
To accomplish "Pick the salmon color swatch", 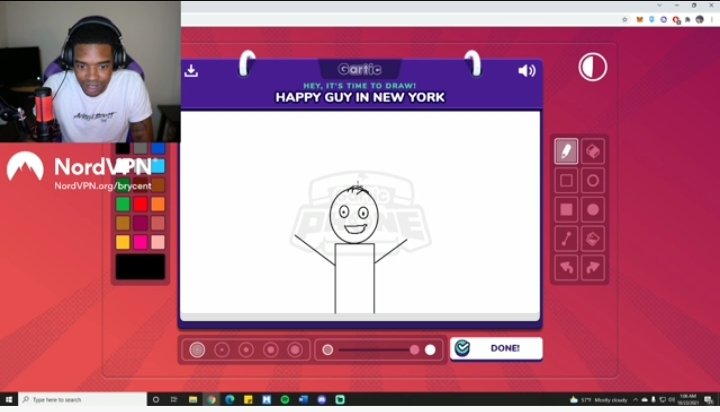I will click(158, 223).
